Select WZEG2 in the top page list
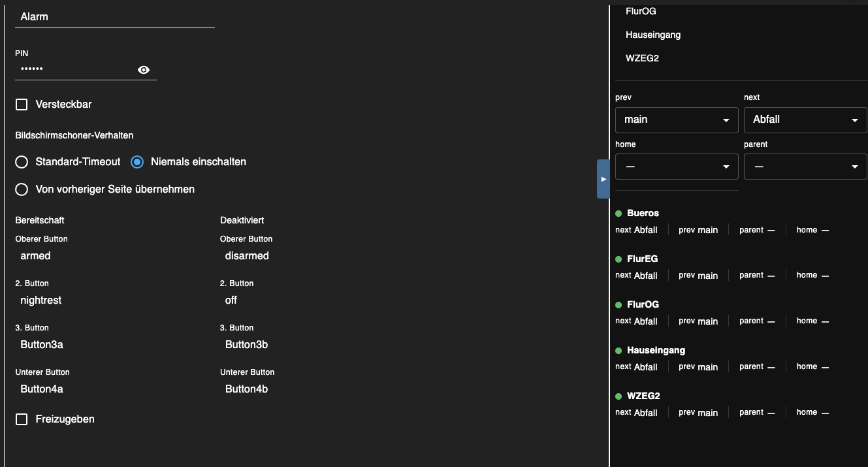 click(642, 58)
